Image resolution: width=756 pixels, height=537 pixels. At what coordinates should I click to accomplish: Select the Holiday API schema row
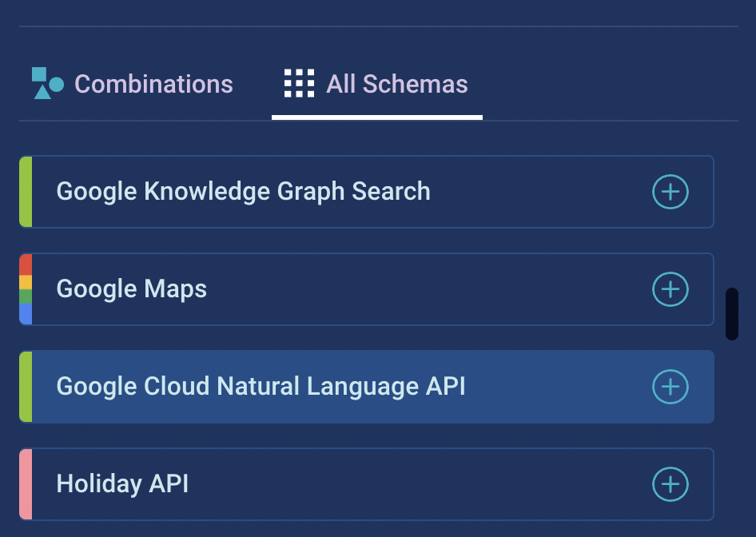coord(367,484)
